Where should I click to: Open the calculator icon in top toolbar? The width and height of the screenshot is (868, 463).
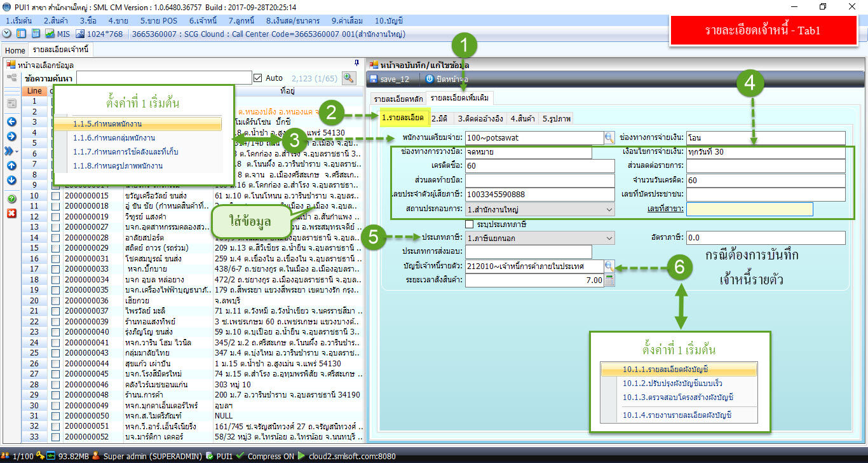(x=36, y=34)
